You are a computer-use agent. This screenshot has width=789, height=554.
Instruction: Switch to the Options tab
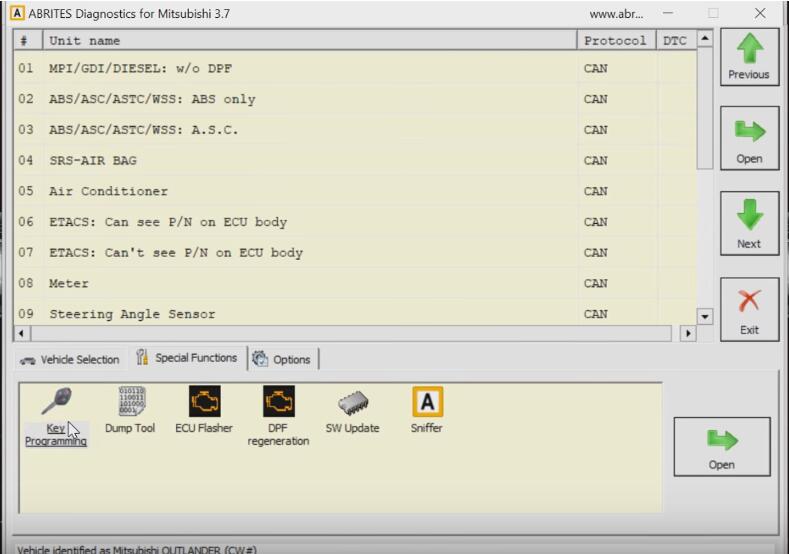282,359
